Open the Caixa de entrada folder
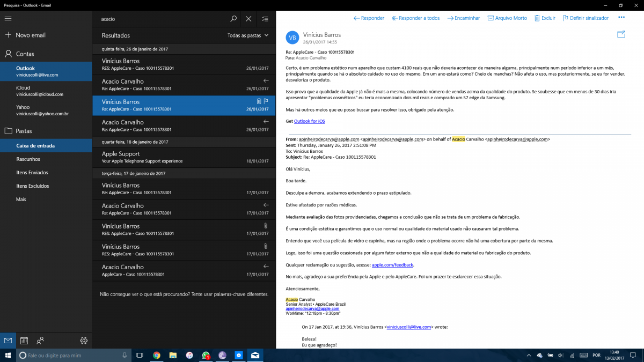 [46, 145]
